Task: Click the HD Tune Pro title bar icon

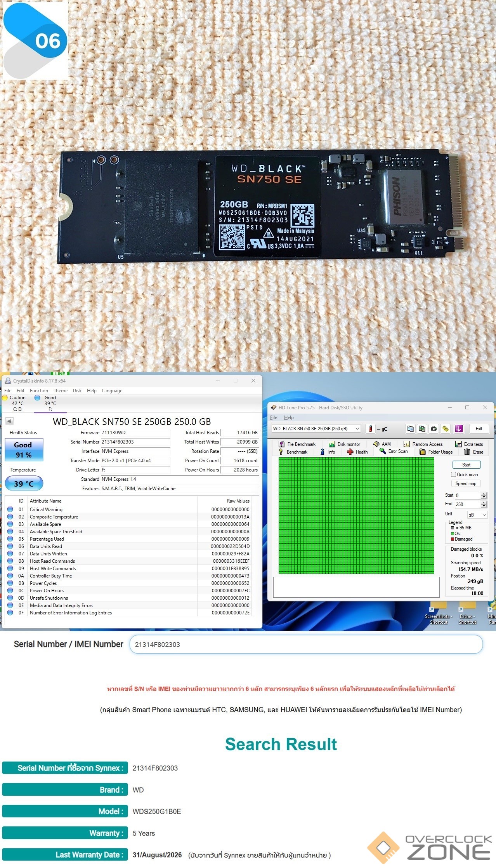Action: click(x=273, y=407)
